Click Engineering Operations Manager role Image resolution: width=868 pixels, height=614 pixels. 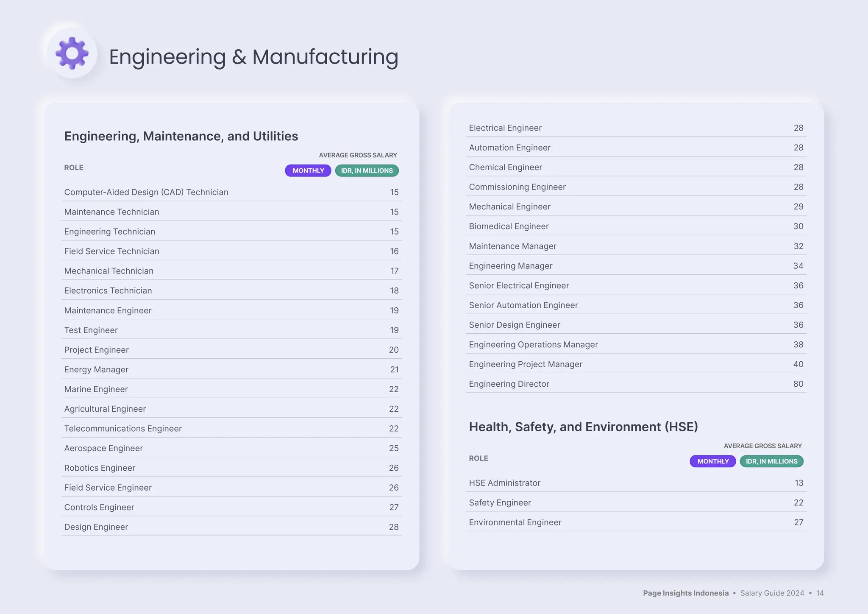click(534, 345)
